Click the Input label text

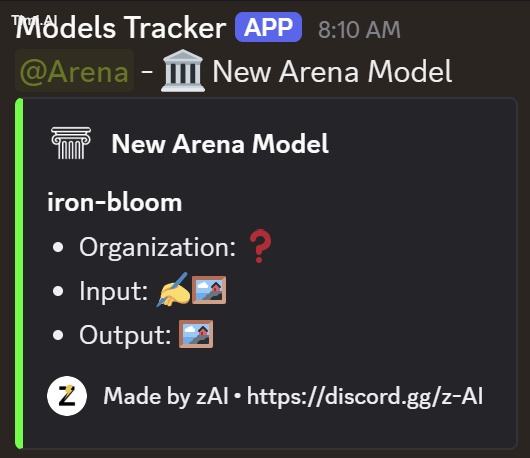[114, 291]
